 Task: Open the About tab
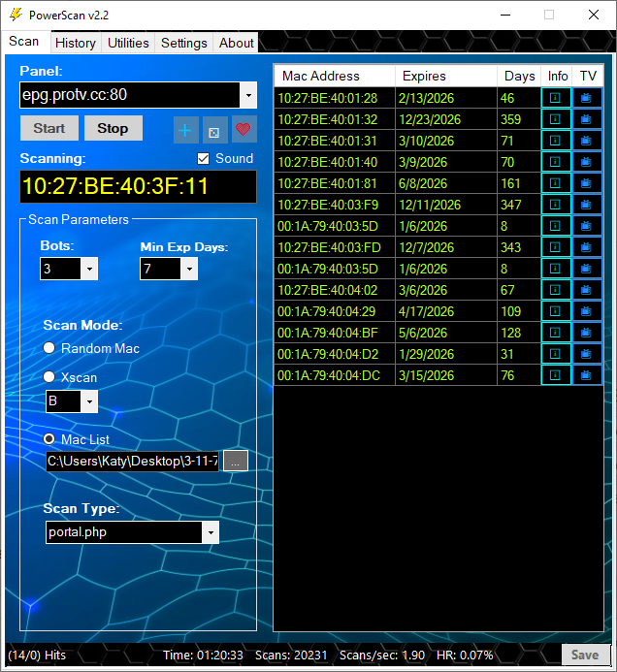coord(236,43)
